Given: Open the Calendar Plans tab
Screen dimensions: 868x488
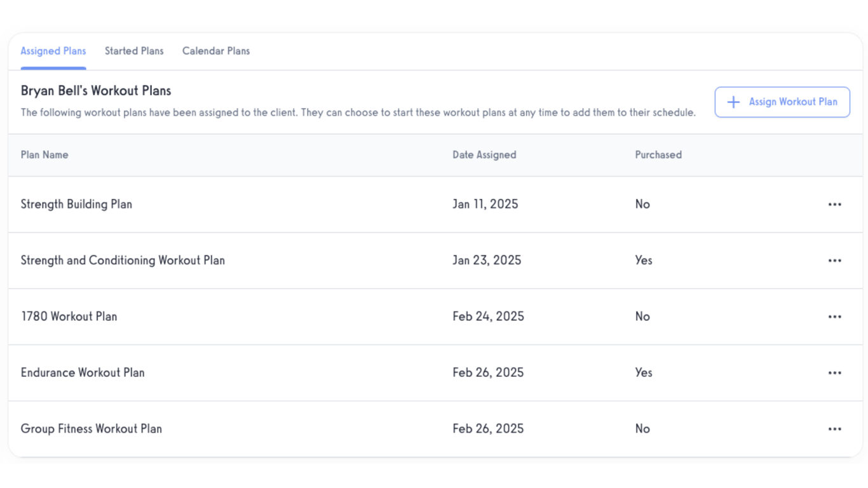Looking at the screenshot, I should click(x=216, y=51).
